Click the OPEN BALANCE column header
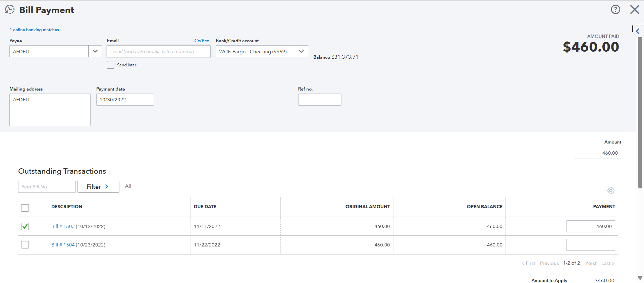The height and width of the screenshot is (283, 644). (x=484, y=207)
